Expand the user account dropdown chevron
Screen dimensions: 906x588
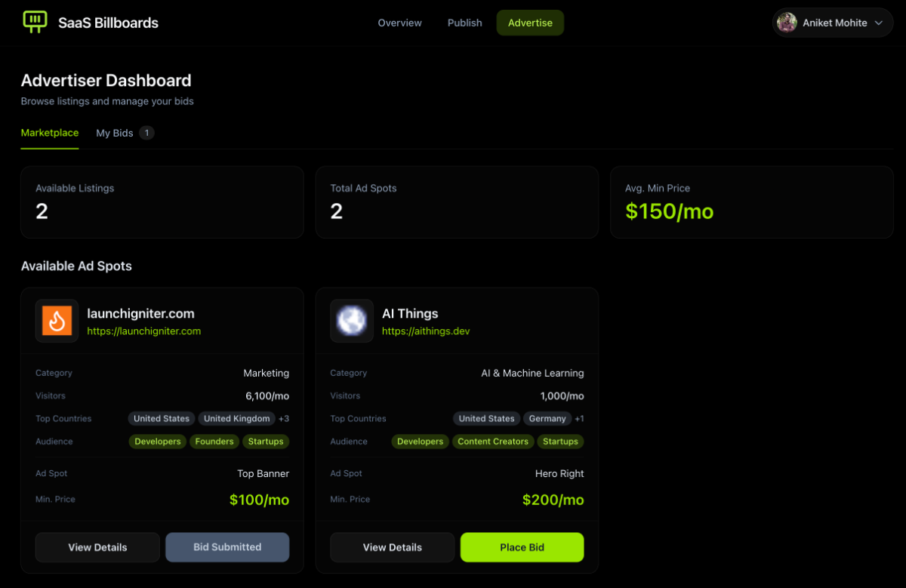tap(879, 23)
